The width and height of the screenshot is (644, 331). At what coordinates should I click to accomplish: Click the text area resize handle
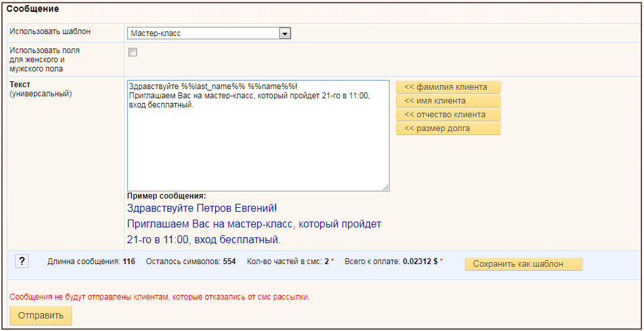[x=386, y=187]
